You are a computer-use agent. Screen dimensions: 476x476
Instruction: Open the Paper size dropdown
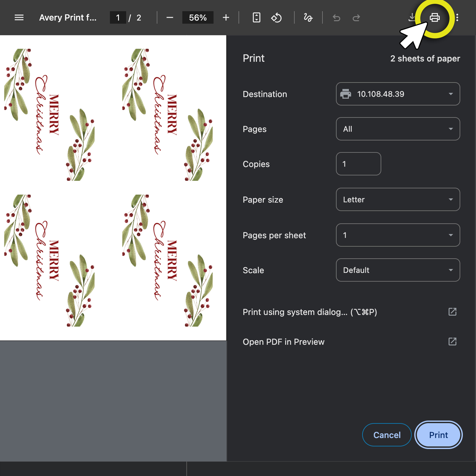pyautogui.click(x=398, y=200)
